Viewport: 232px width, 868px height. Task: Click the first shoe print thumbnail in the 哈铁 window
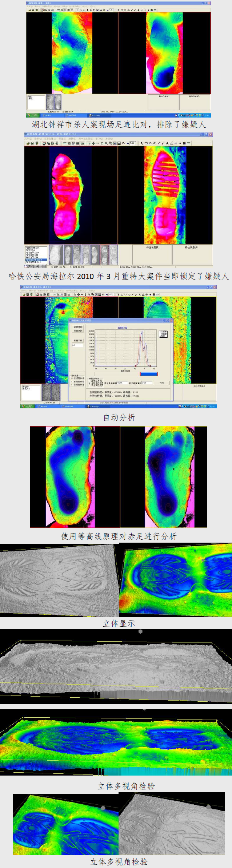click(x=55, y=255)
